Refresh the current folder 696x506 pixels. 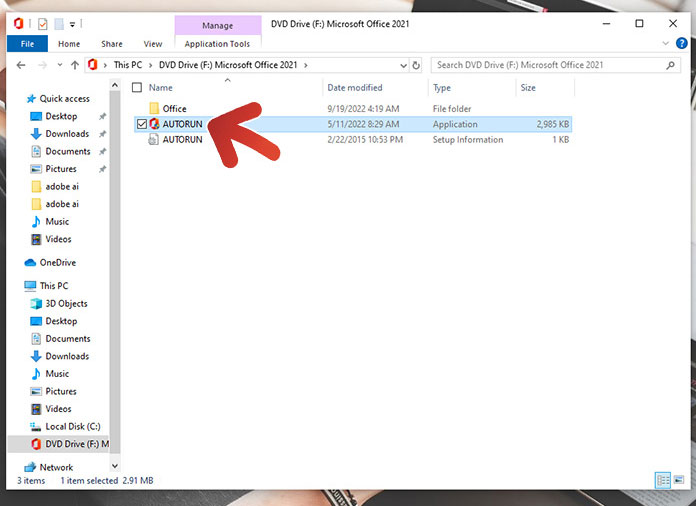click(x=416, y=65)
